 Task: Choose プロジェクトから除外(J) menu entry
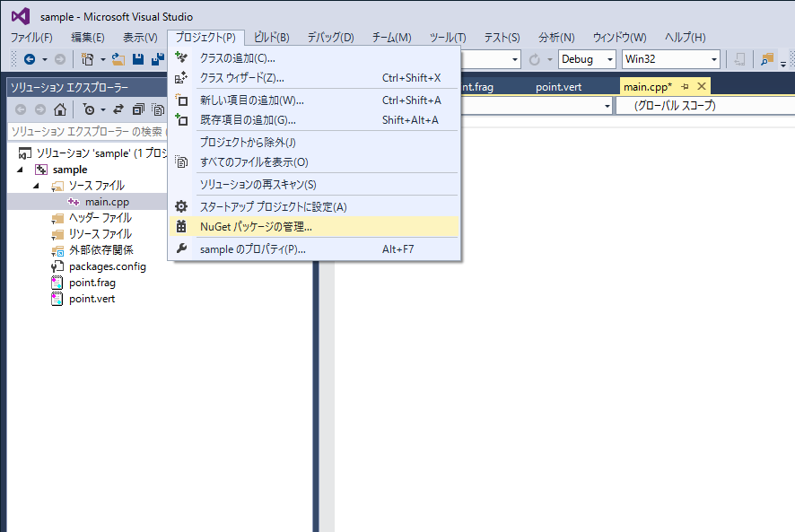coord(314,143)
